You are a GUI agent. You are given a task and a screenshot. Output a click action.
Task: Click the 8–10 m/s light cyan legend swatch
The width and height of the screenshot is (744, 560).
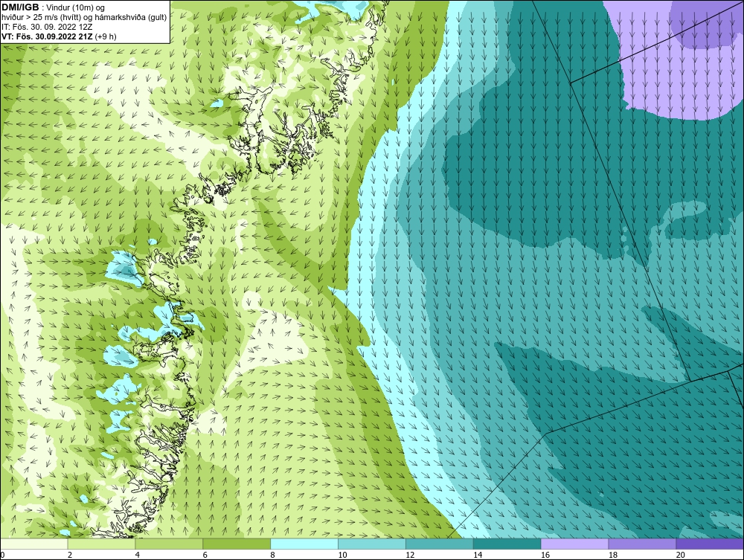(x=304, y=544)
